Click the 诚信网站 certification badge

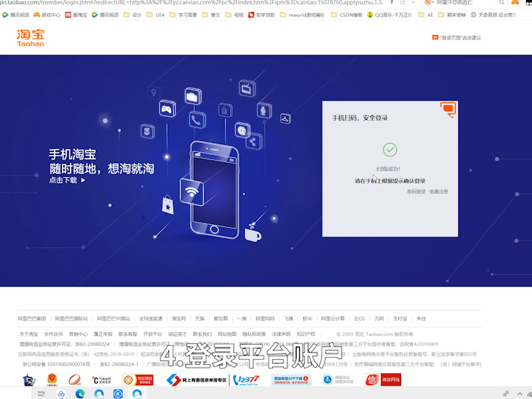(x=383, y=380)
